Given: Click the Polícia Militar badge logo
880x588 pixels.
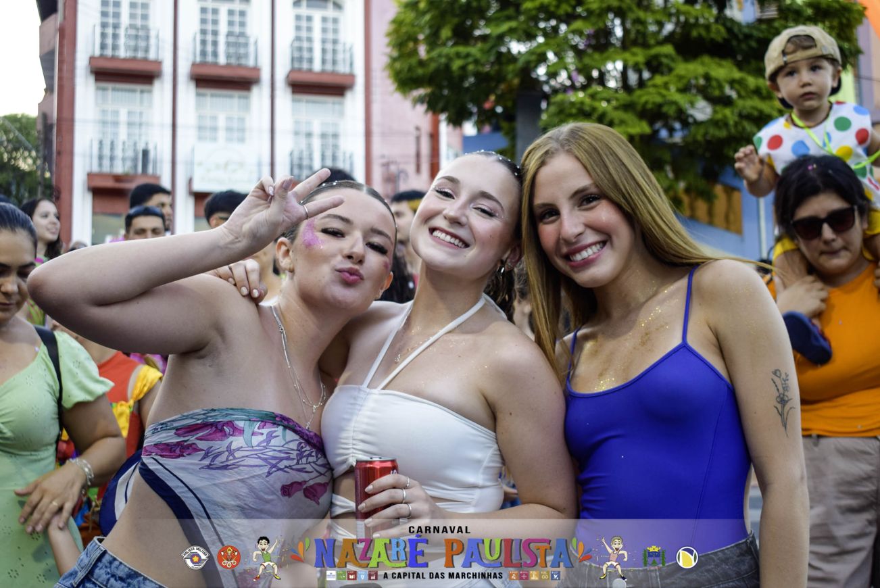Looking at the screenshot, I should point(195,557).
